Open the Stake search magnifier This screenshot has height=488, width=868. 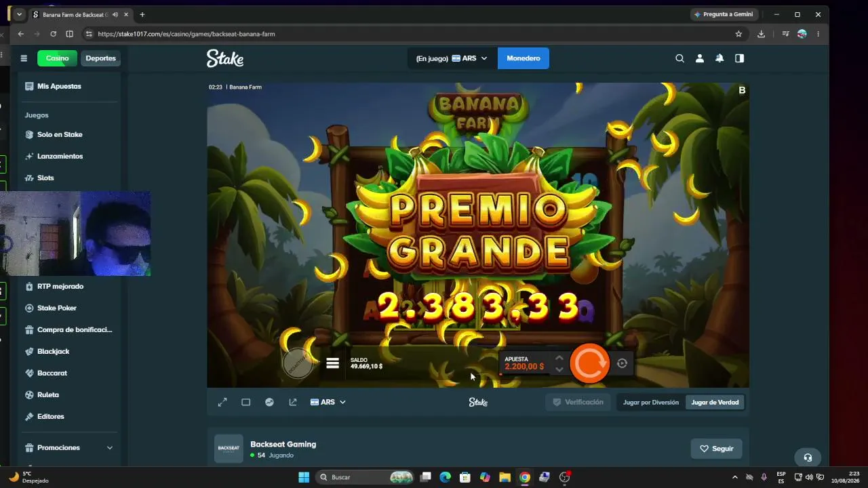pyautogui.click(x=679, y=58)
